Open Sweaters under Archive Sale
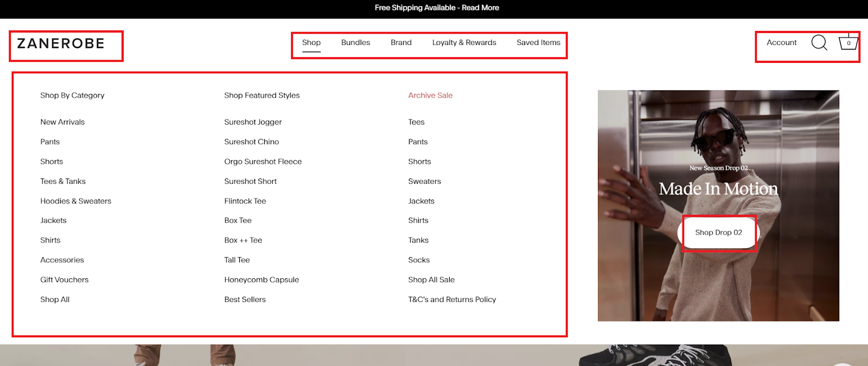The height and width of the screenshot is (366, 868). tap(425, 181)
